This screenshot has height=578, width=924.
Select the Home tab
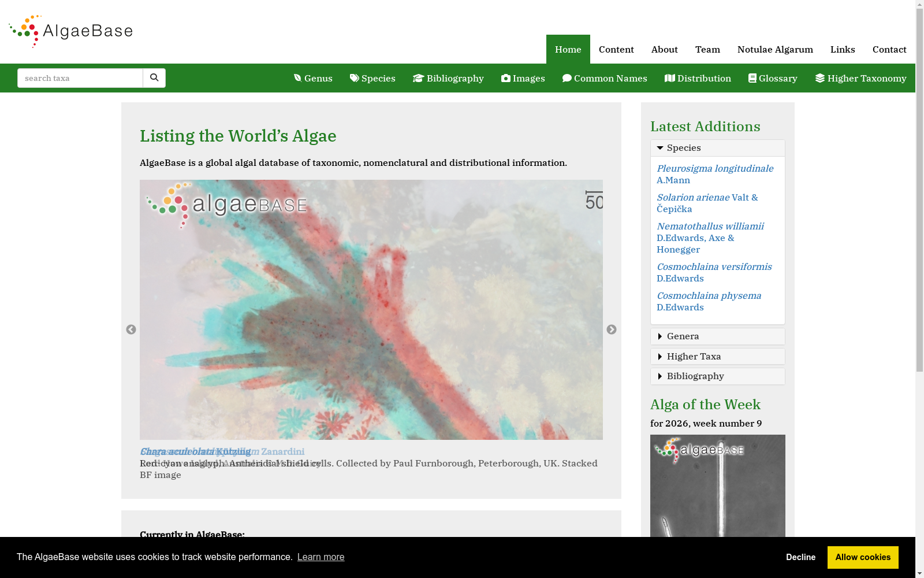[568, 49]
